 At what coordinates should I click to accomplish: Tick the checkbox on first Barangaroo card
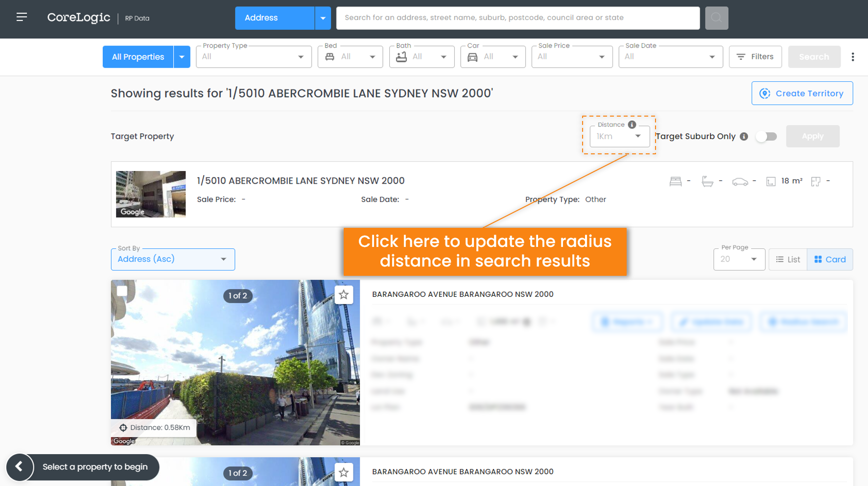122,291
